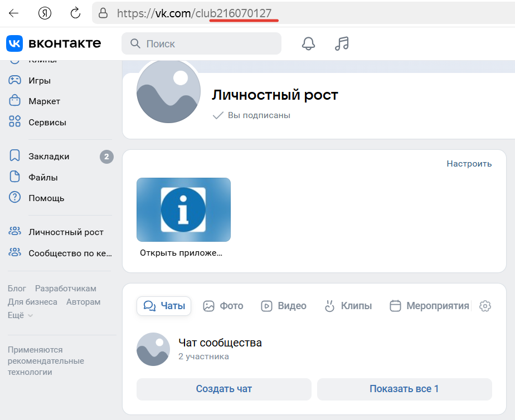515x420 pixels.
Task: Click the vk.com/club216070127 address bar
Action: 303,13
